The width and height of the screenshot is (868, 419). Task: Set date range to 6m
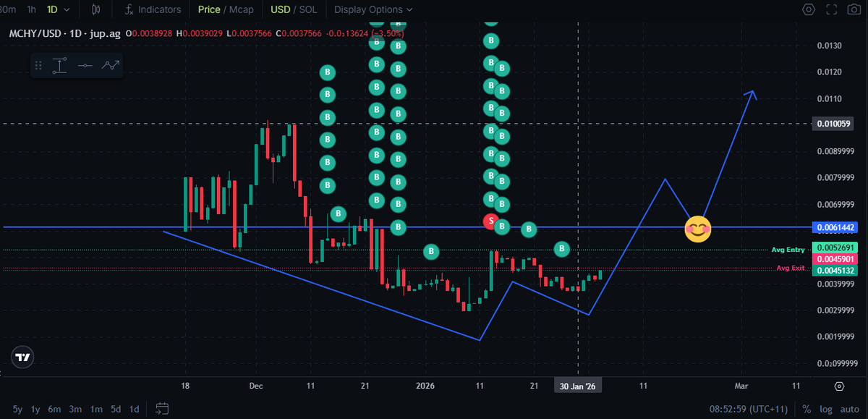55,409
